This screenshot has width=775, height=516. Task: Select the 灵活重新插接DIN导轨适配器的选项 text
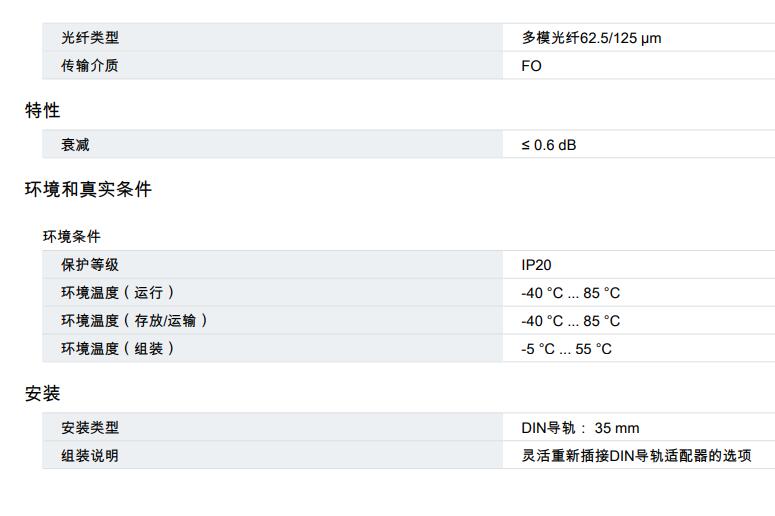(637, 456)
